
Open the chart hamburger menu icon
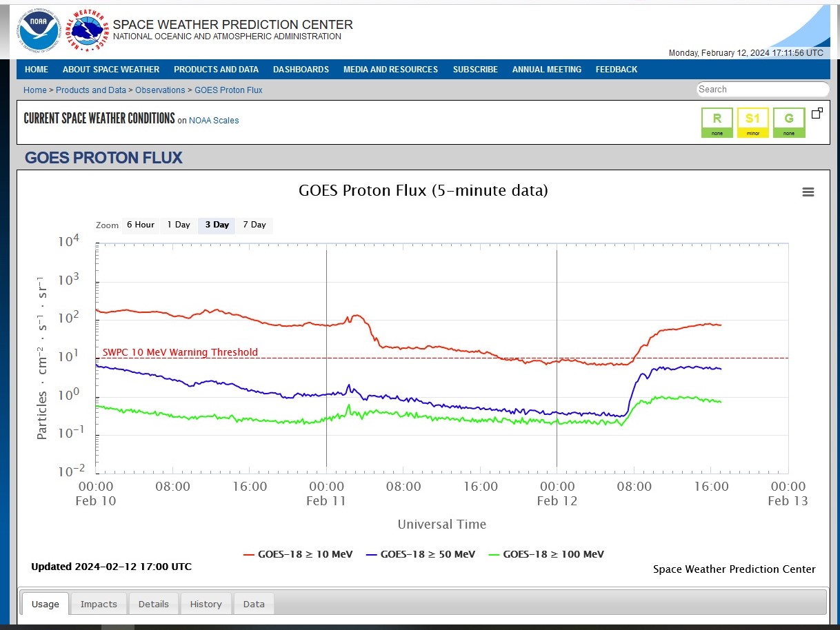[808, 192]
